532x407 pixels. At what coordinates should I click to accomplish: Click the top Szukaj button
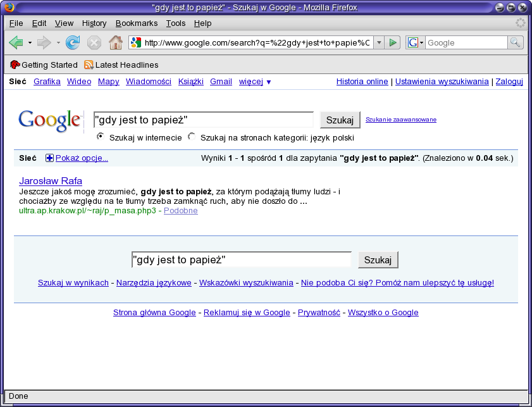(340, 120)
